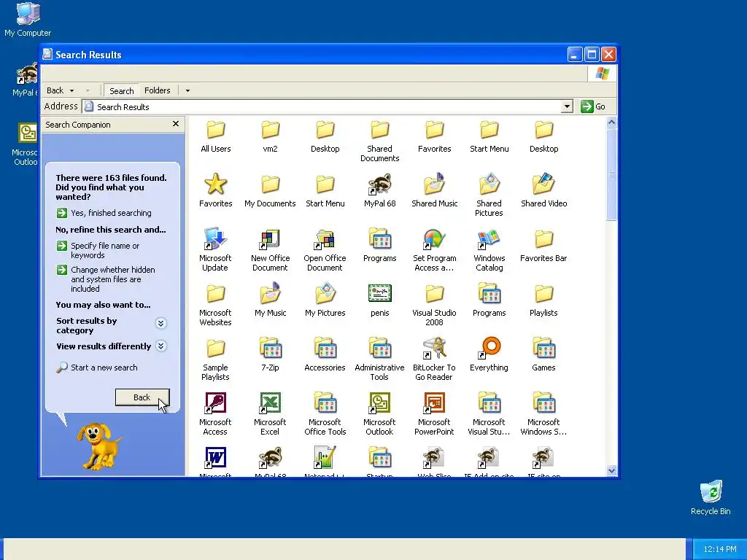Click the Microsoft Update shortcut

point(215,250)
